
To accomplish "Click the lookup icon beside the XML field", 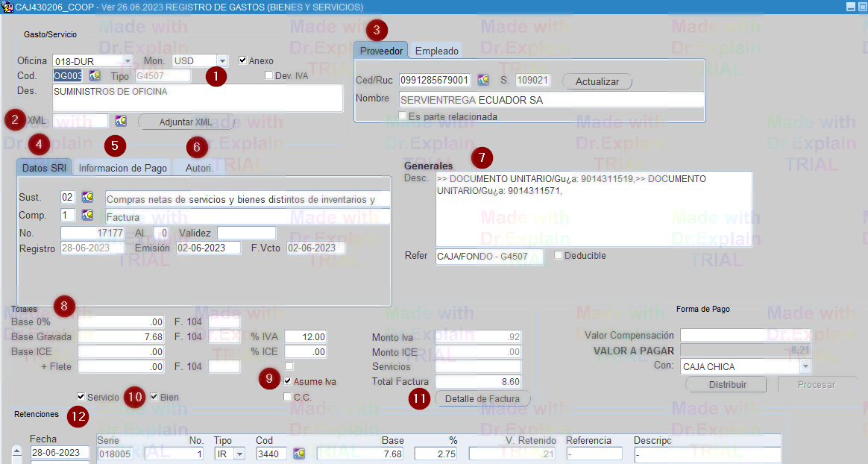I will pyautogui.click(x=121, y=121).
